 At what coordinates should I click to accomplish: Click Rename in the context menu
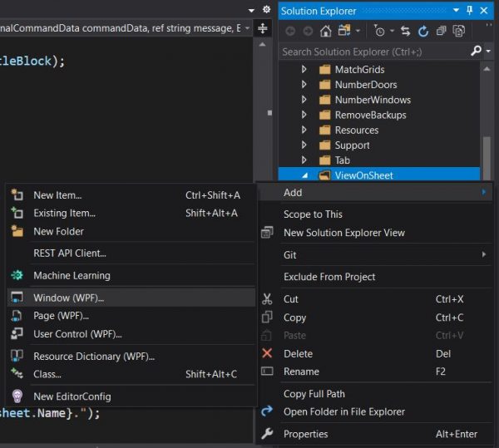point(301,372)
